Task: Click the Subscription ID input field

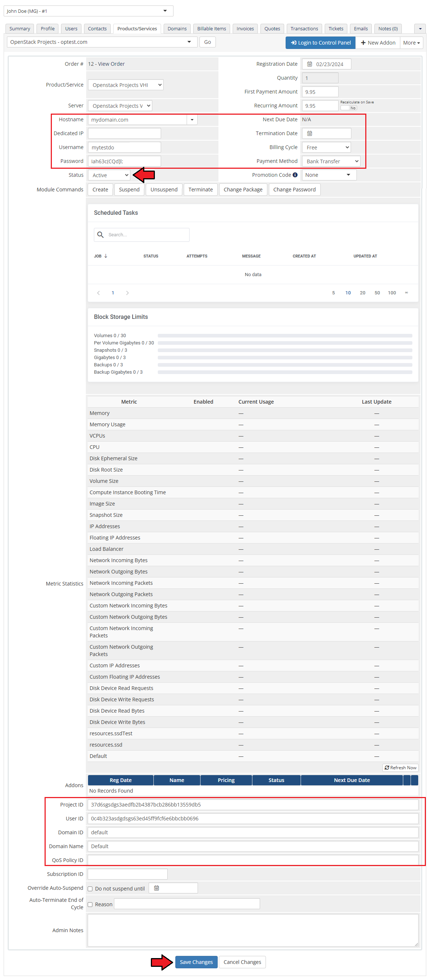Action: [127, 873]
